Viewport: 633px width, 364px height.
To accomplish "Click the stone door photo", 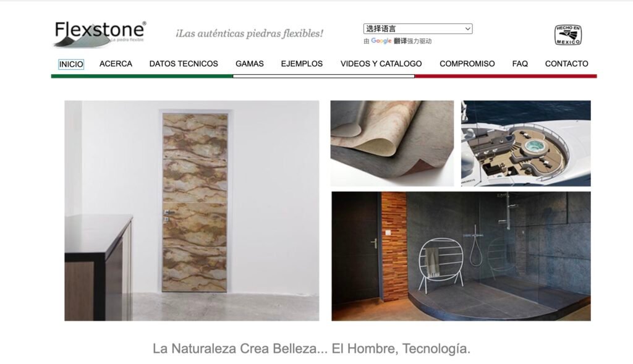I will pos(192,211).
